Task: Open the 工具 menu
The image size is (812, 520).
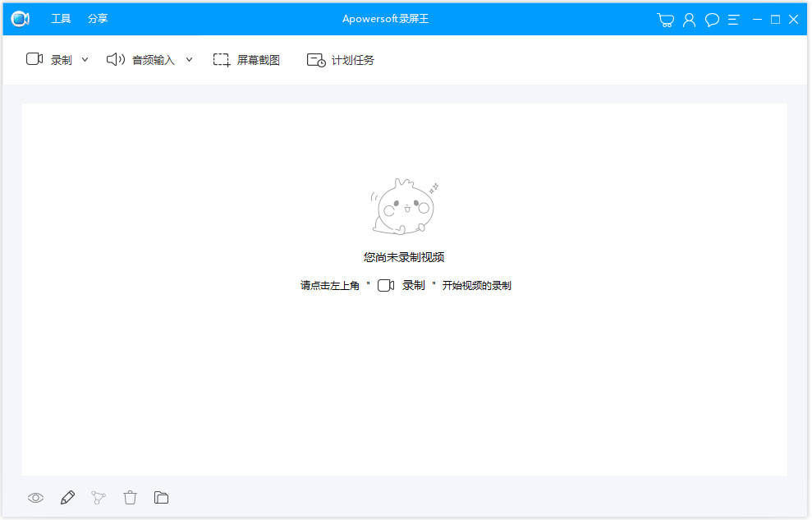Action: tap(60, 18)
